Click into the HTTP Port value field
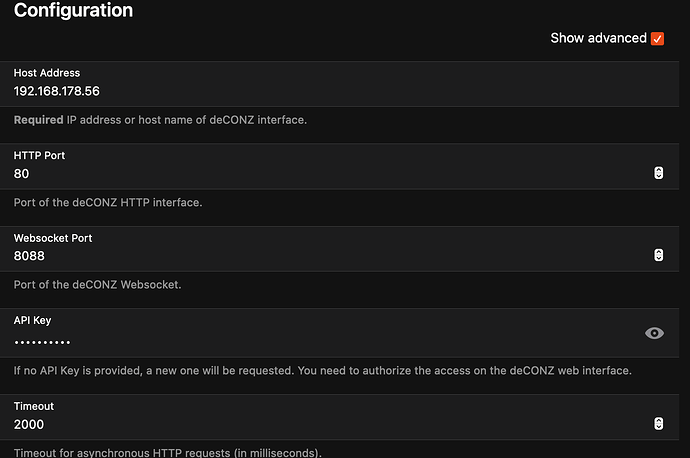The width and height of the screenshot is (690, 458). (300, 173)
